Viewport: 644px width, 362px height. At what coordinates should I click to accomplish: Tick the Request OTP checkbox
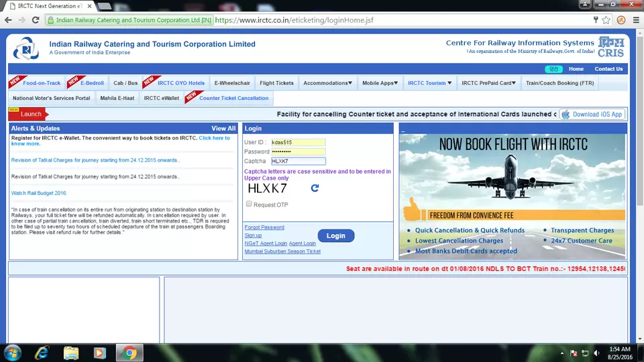click(x=249, y=204)
